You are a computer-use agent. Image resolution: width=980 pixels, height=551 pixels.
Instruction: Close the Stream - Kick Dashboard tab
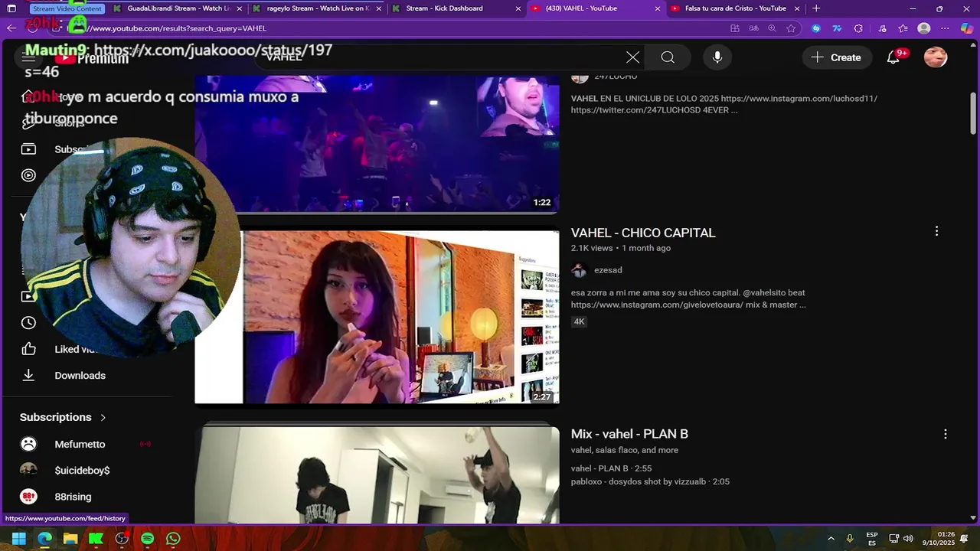518,8
